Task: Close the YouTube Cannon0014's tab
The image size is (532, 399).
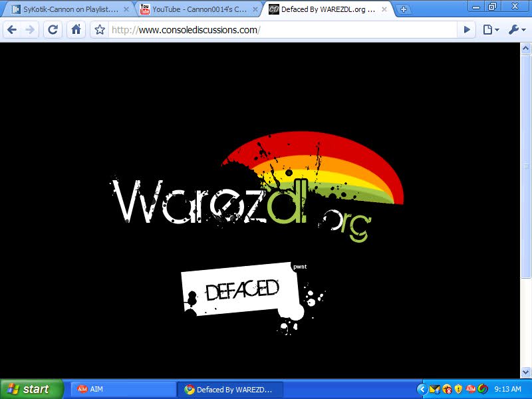Action: coord(255,9)
